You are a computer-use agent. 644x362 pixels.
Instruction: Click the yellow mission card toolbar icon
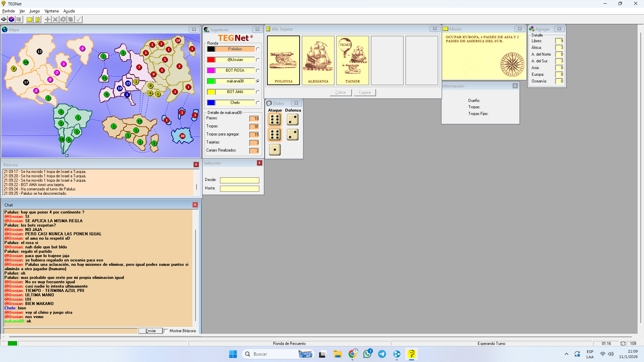pos(30,19)
